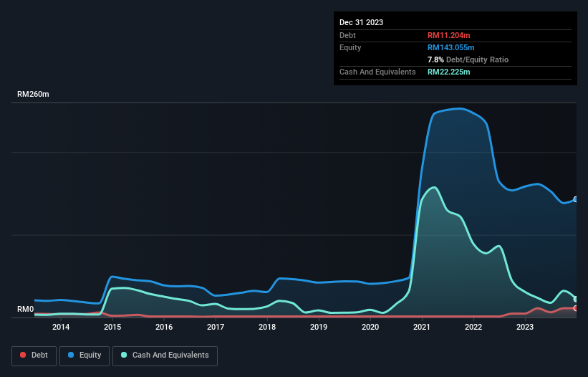Click the 2020 x-axis year label
Viewport: 588px width, 377px height.
coord(370,327)
